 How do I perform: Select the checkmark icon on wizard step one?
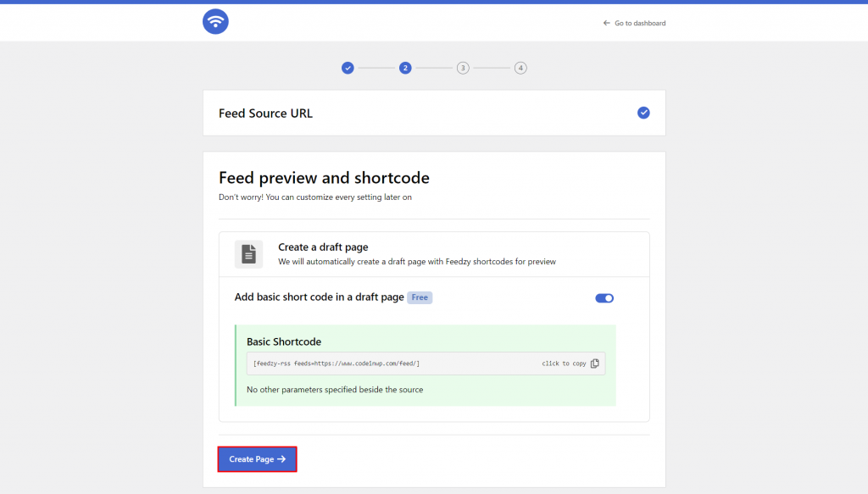point(348,68)
